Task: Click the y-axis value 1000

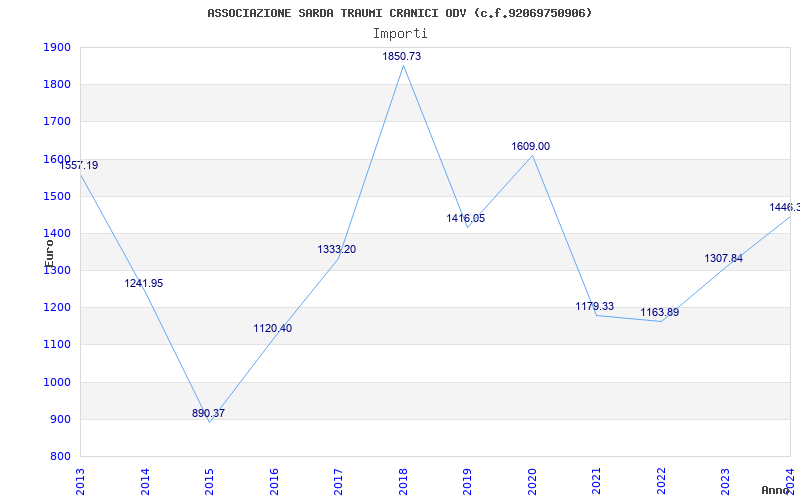Action: point(57,382)
